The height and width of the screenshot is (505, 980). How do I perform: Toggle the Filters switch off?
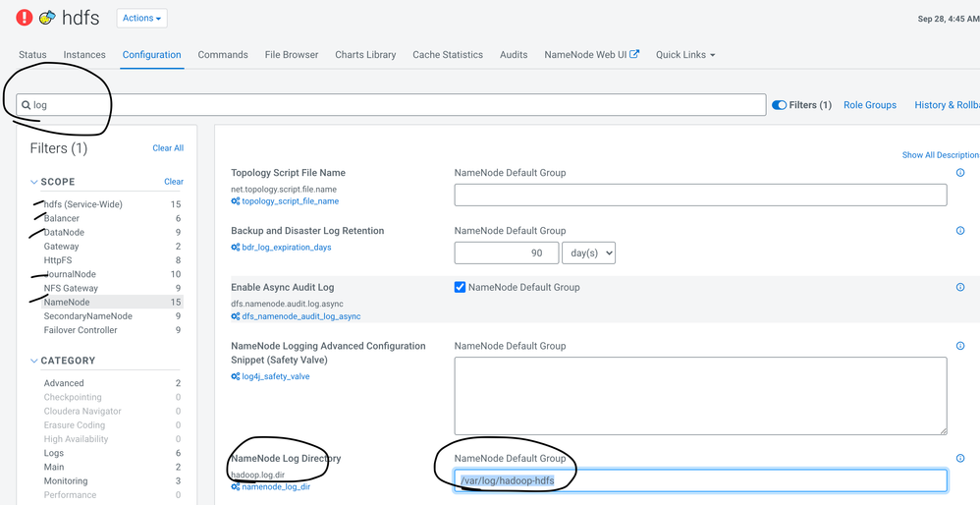[x=779, y=105]
